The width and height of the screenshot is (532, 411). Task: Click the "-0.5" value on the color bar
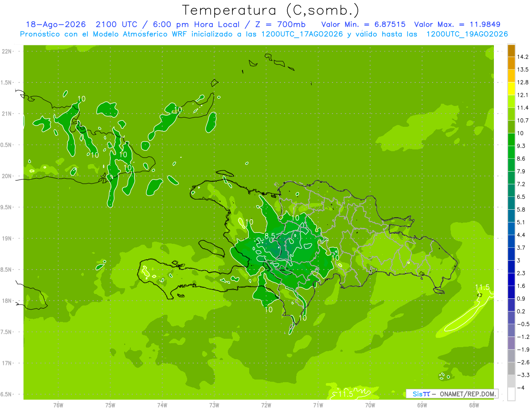523,324
